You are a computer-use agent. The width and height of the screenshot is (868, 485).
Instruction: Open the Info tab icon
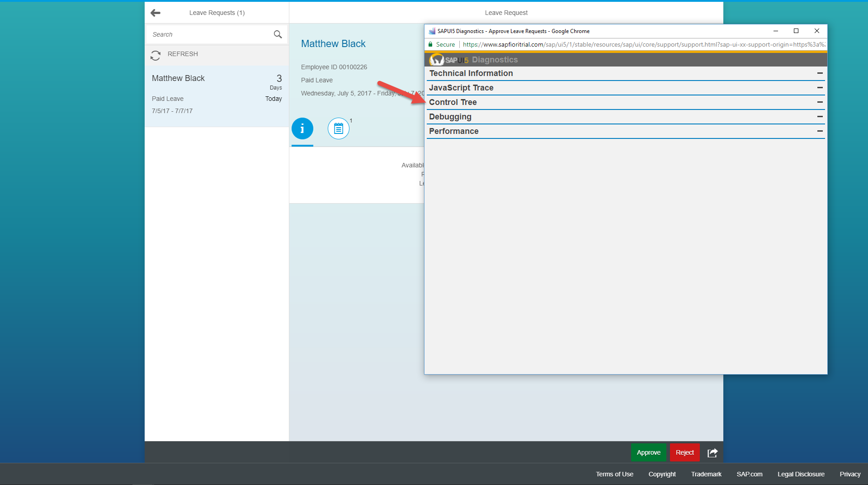(302, 128)
